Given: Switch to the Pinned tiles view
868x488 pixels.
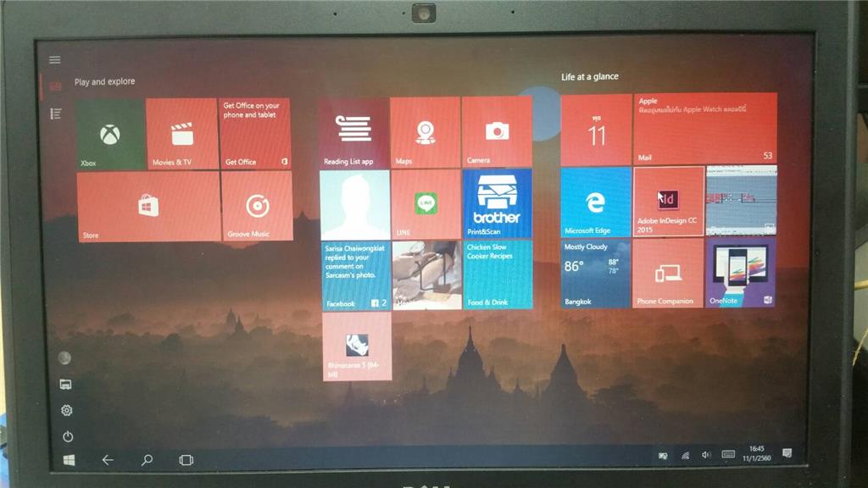Looking at the screenshot, I should (x=55, y=86).
